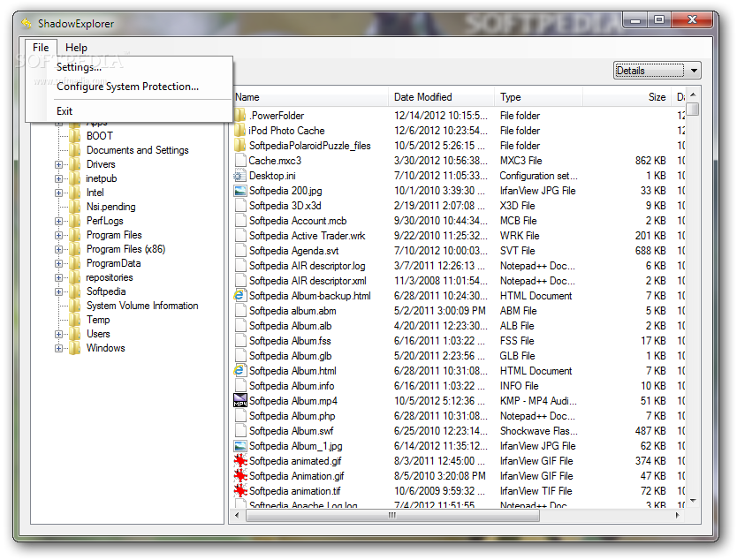Click the scroll right arrow of file list
737x560 pixels.
(677, 515)
